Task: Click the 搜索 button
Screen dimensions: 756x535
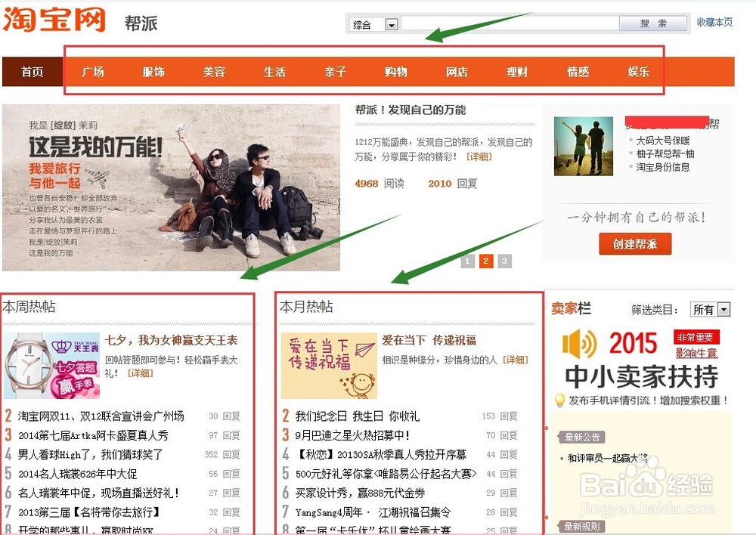Action: (x=653, y=23)
